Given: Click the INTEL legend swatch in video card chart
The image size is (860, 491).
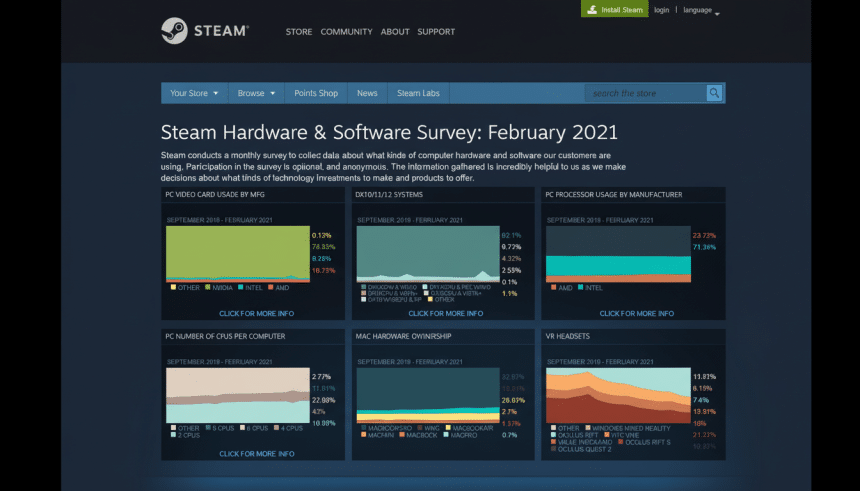Looking at the screenshot, I should click(x=241, y=287).
